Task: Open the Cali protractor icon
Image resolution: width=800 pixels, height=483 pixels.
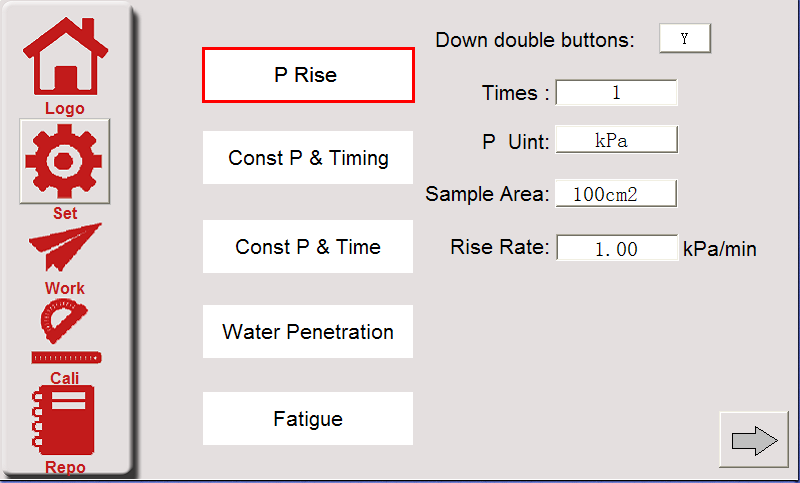Action: click(x=64, y=321)
